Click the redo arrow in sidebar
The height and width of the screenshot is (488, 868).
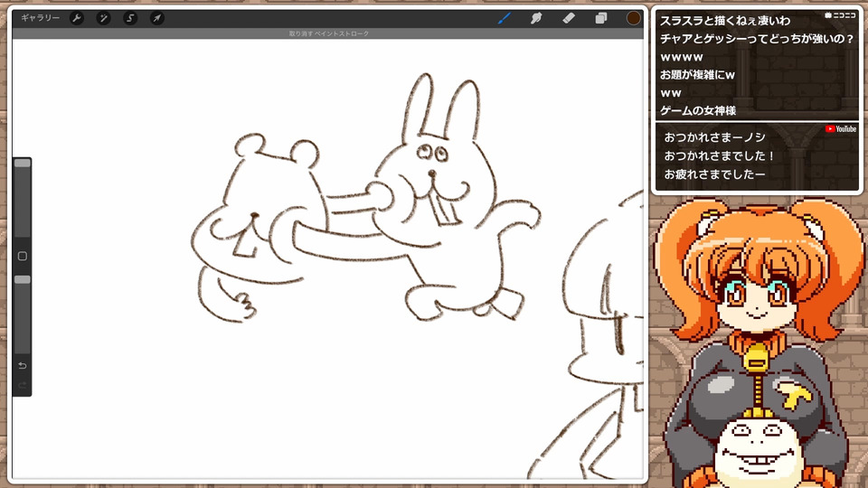[22, 385]
